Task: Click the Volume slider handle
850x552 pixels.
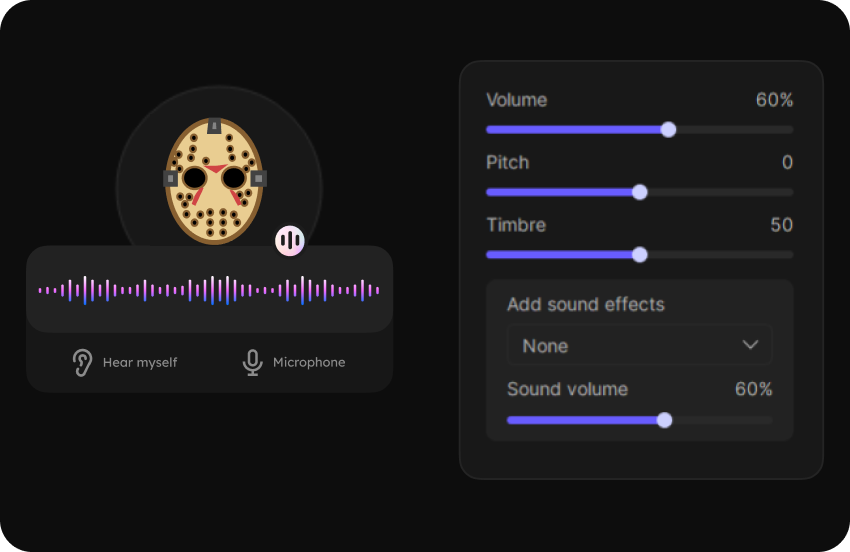Action: pyautogui.click(x=668, y=130)
